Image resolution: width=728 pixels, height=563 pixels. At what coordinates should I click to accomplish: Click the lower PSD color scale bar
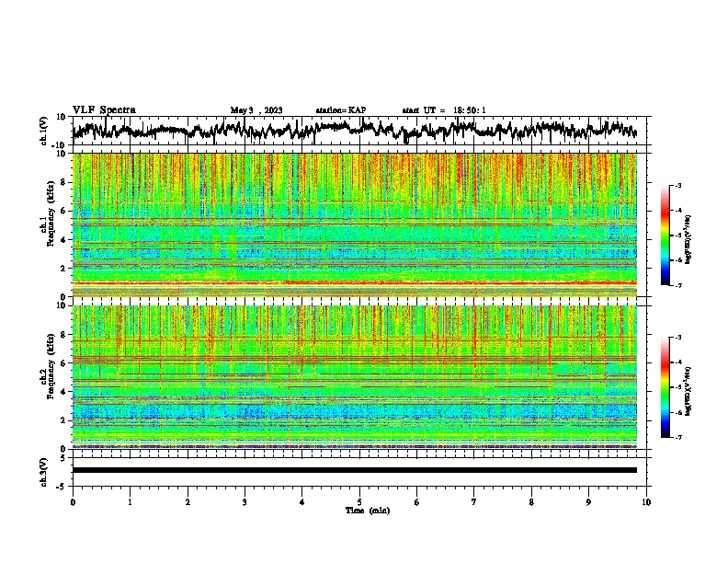(665, 387)
